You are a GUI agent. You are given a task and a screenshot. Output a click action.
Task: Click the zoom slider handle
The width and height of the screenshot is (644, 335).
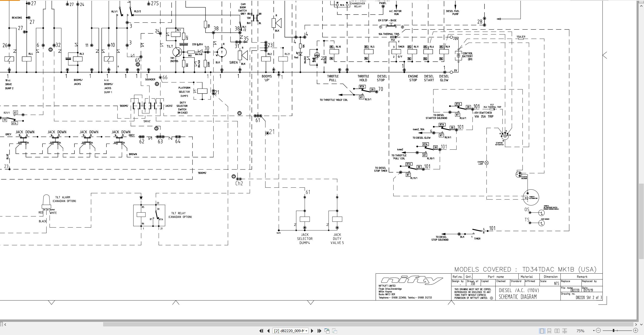614,330
